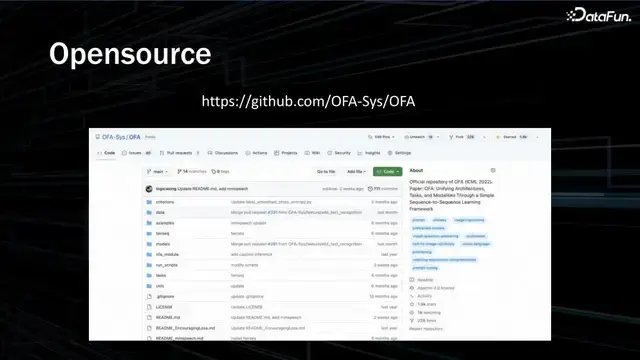Image resolution: width=640 pixels, height=360 pixels.
Task: Open the Pull requests tab
Action: pyautogui.click(x=180, y=153)
